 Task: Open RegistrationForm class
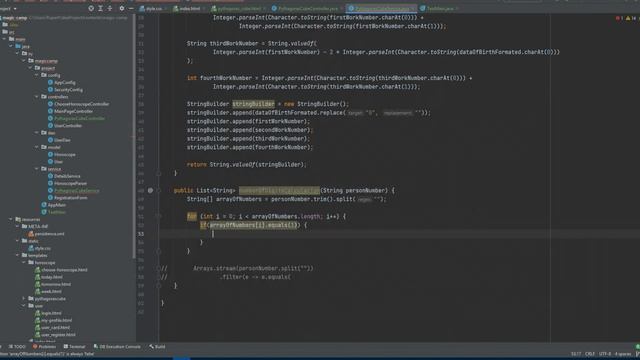coord(68,198)
